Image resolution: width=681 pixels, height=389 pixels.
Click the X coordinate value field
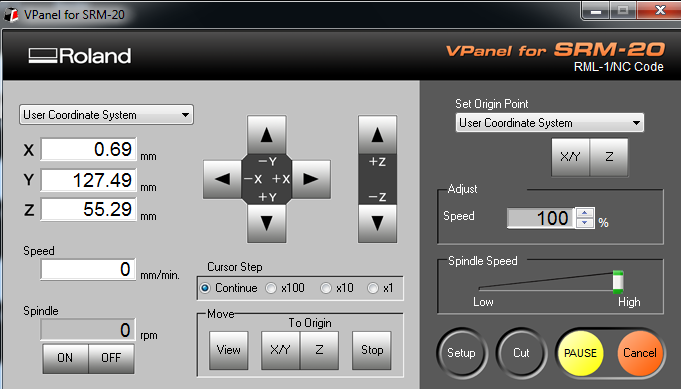(89, 149)
